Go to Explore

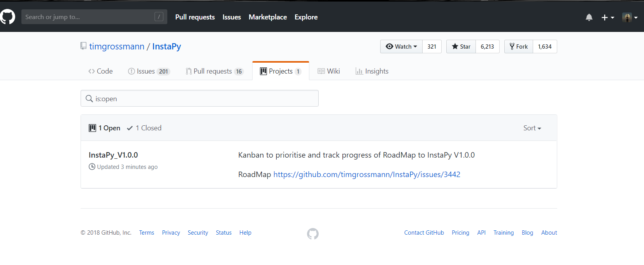306,17
